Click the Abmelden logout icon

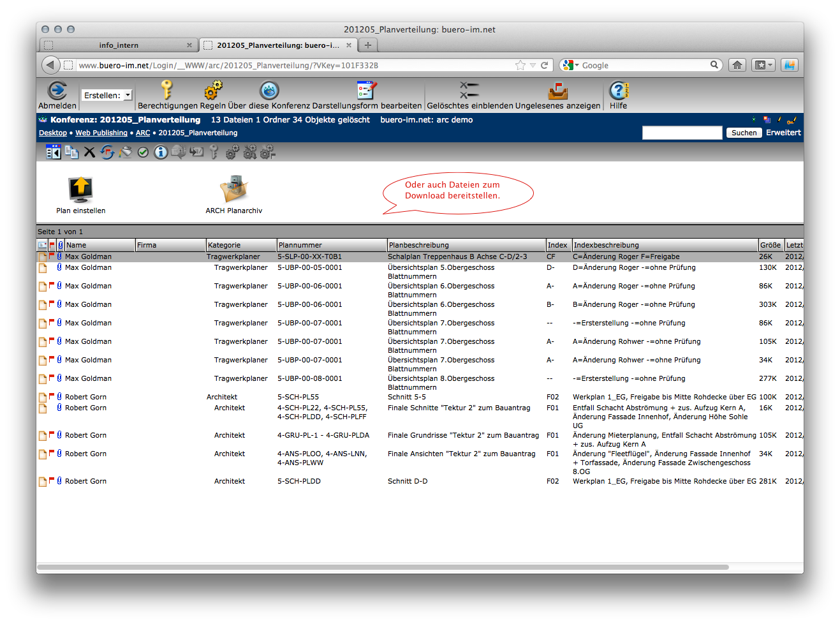click(x=57, y=91)
